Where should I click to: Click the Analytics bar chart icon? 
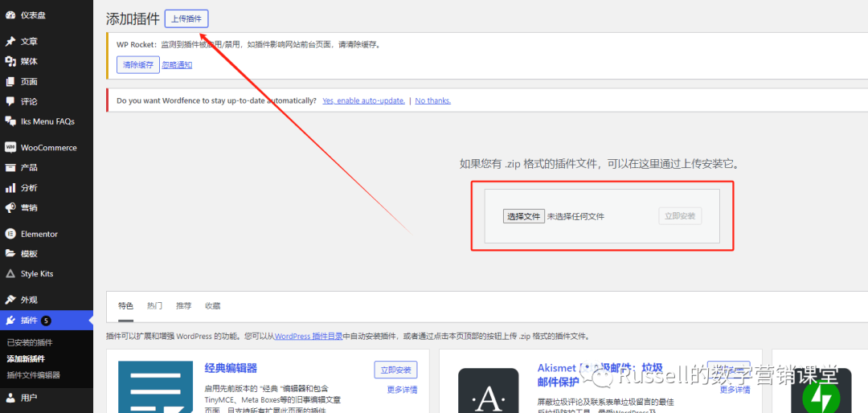(10, 187)
